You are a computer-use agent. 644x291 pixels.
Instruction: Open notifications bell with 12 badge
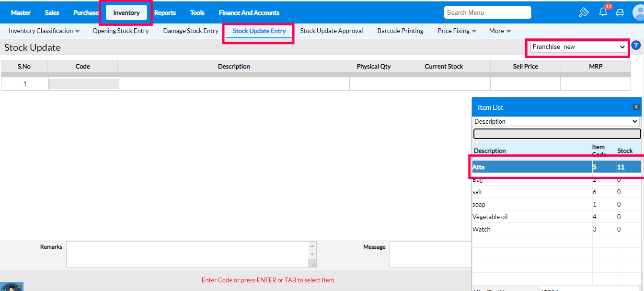coord(604,12)
